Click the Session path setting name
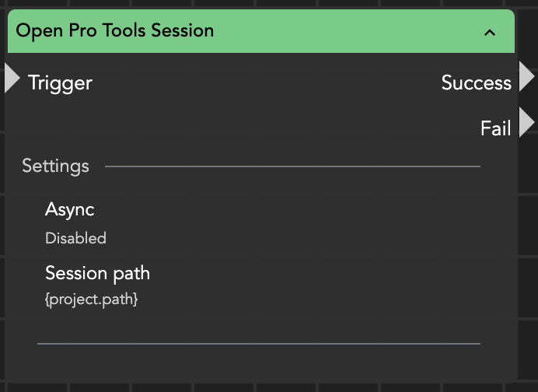 click(97, 273)
